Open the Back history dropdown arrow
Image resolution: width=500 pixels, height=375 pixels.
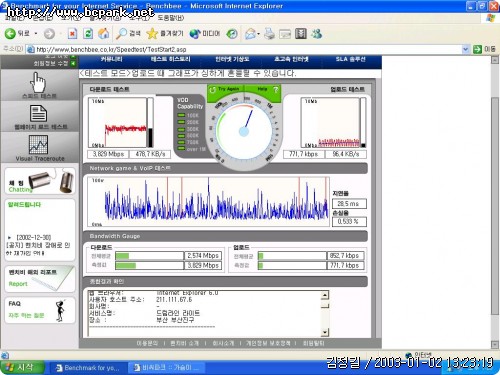click(36, 34)
